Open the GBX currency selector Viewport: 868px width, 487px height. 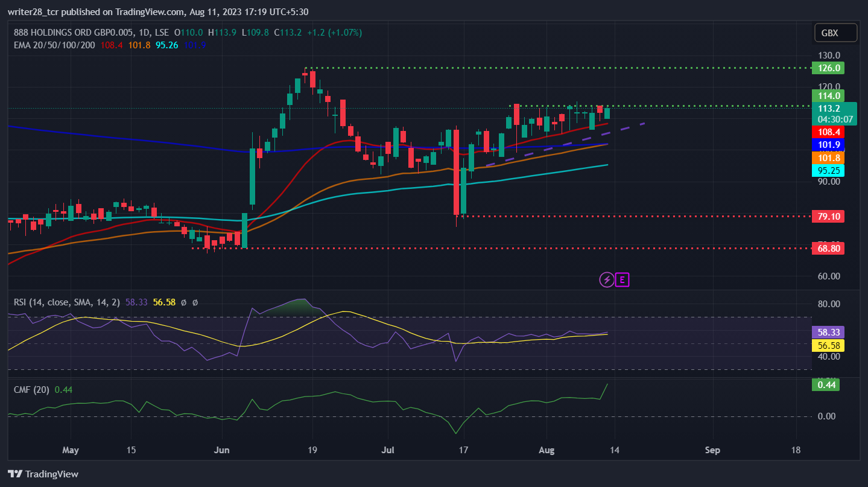click(835, 33)
